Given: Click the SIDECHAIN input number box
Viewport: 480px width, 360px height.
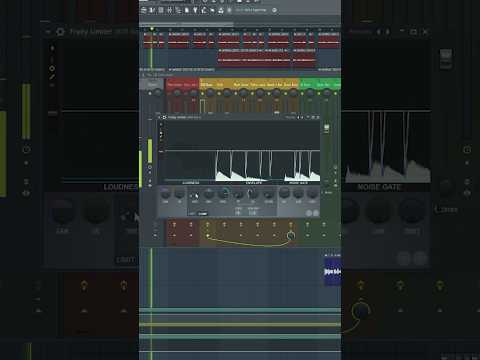Looking at the screenshot, I should [x=252, y=213].
